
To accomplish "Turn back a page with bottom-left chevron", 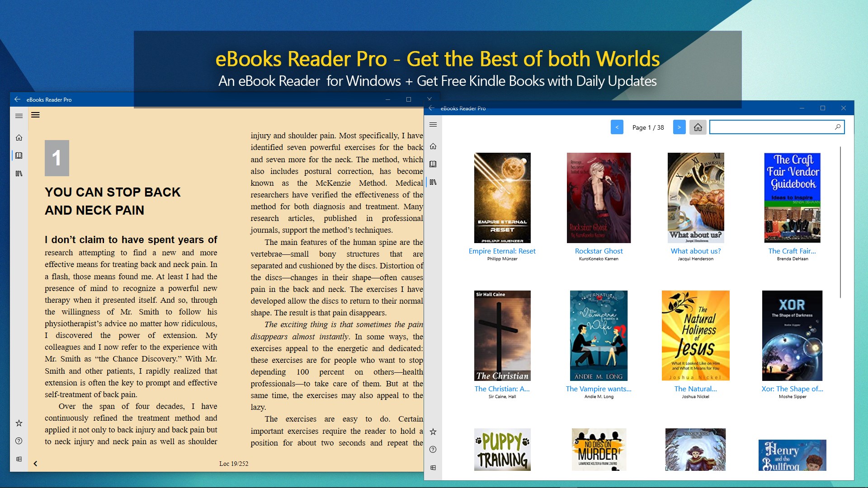I will [x=35, y=464].
